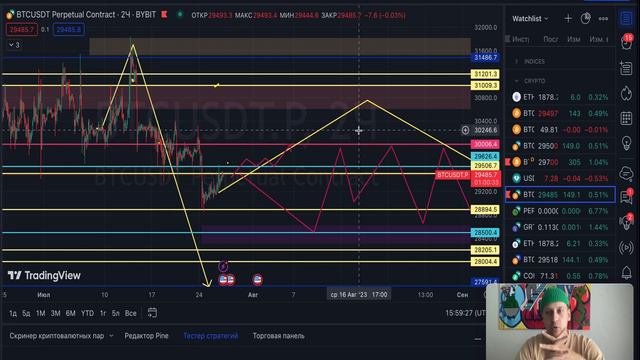The width and height of the screenshot is (640, 360).
Task: Select the PEF row with 6.77% change
Action: click(x=560, y=211)
